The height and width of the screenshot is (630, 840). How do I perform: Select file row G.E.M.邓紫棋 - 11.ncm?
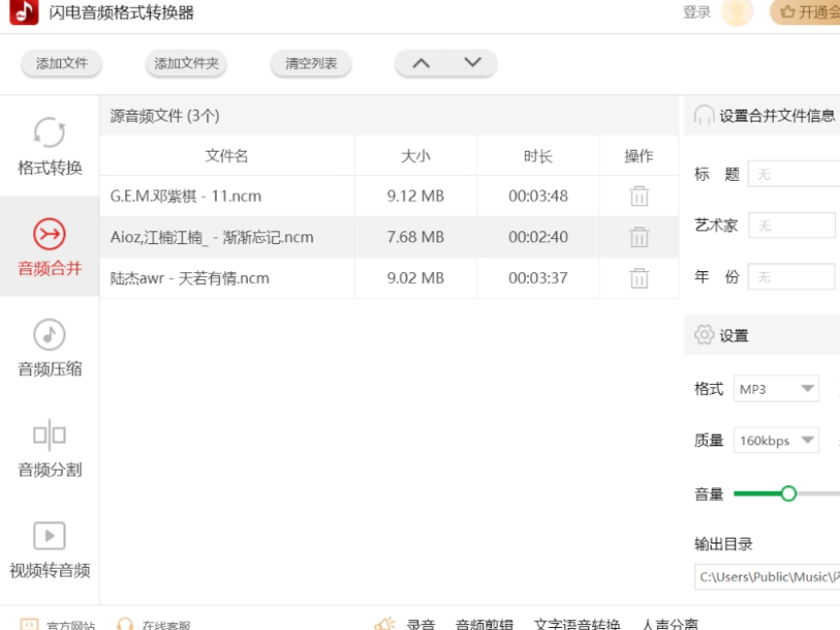click(x=390, y=196)
